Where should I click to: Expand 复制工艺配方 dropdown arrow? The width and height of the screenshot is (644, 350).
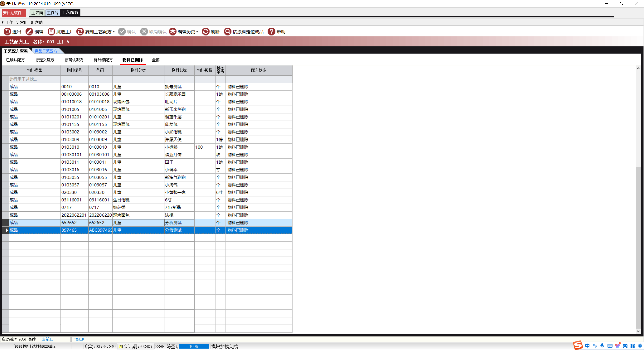(x=114, y=32)
